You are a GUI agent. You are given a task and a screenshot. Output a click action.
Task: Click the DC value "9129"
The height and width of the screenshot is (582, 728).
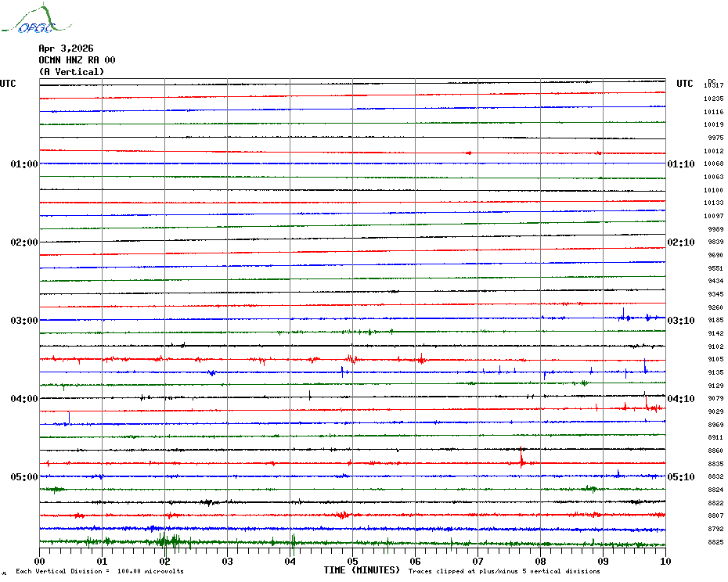click(x=715, y=386)
